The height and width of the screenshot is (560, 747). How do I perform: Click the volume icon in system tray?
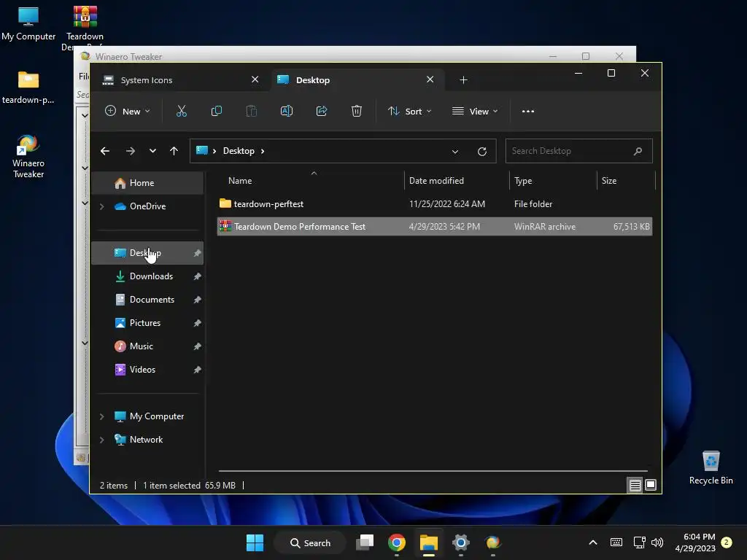(657, 542)
